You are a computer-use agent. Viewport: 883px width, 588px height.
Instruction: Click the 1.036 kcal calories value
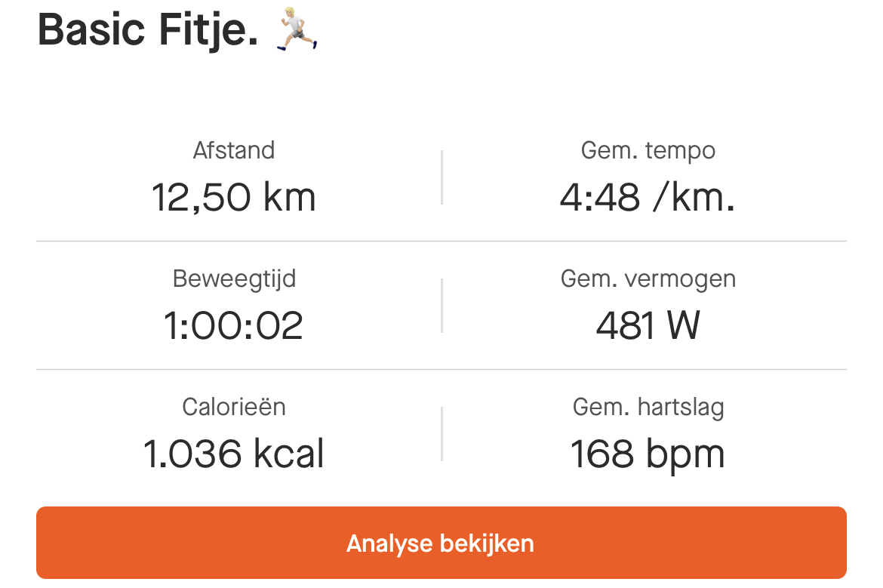[234, 454]
